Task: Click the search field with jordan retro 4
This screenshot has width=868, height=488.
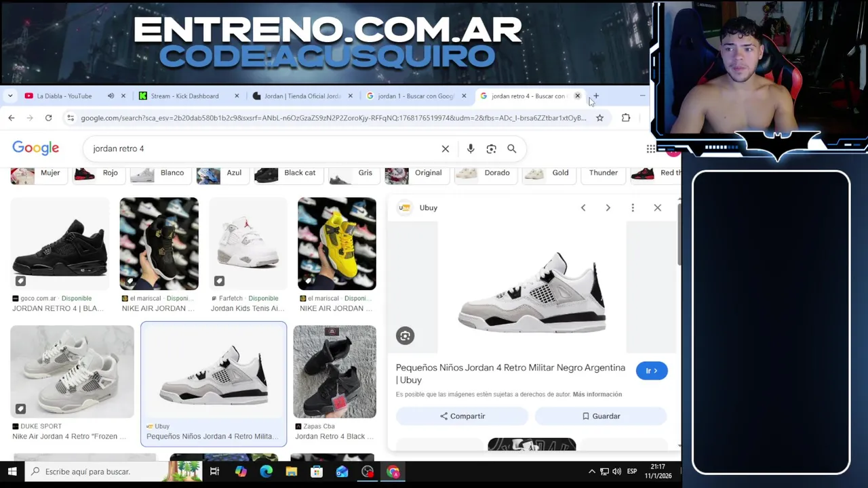Action: pos(264,149)
